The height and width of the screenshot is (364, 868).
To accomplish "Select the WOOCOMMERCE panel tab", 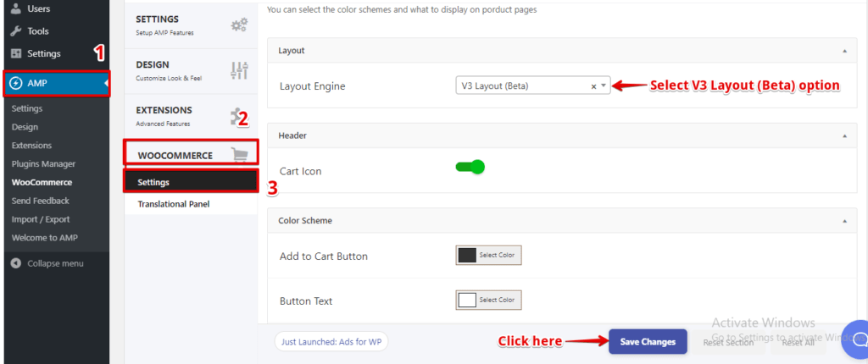I will pyautogui.click(x=191, y=152).
